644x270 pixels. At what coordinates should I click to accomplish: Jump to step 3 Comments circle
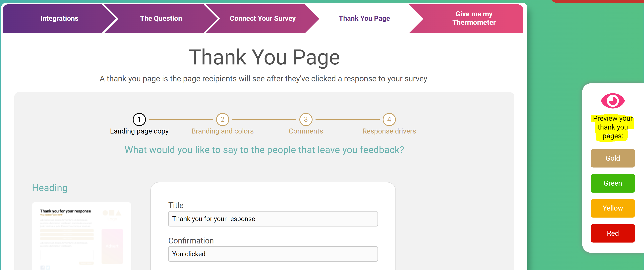[306, 120]
